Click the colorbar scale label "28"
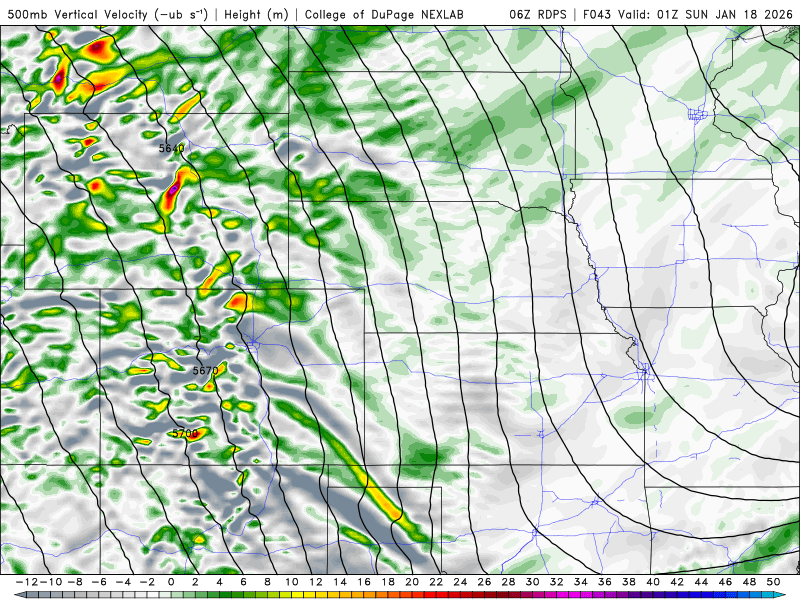800x600 pixels. tap(508, 582)
